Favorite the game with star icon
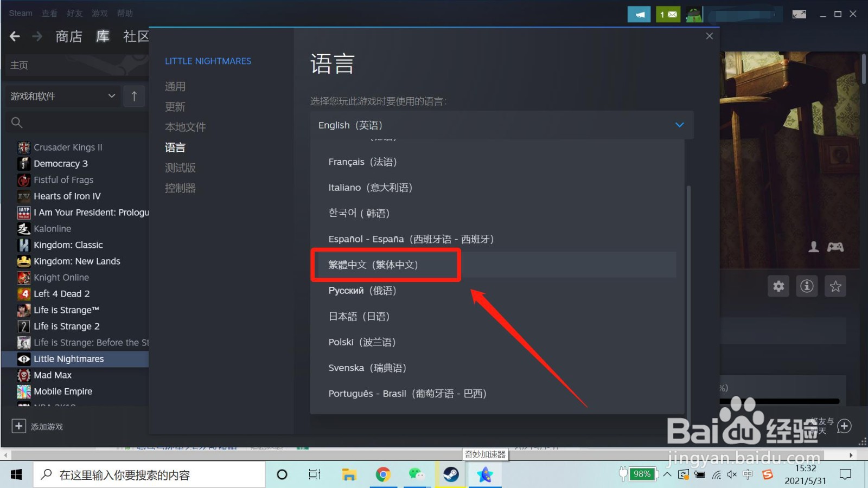Image resolution: width=868 pixels, height=488 pixels. [835, 286]
